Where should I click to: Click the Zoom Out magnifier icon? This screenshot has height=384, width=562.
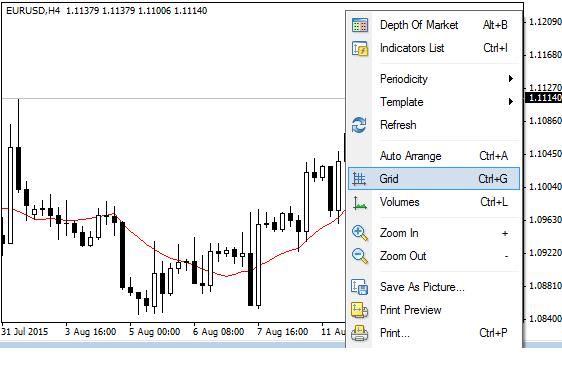[x=359, y=256]
